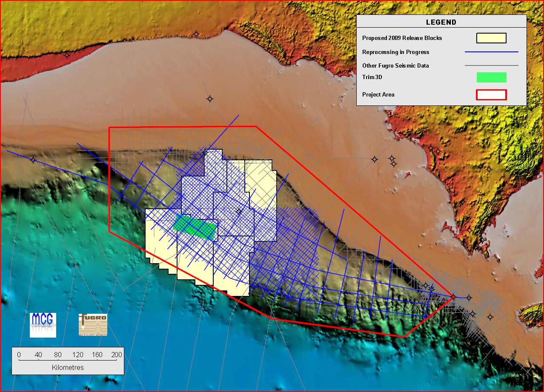Click the gray Other Fugro Seismic Data line sample
This screenshot has height=392, width=544.
point(491,65)
